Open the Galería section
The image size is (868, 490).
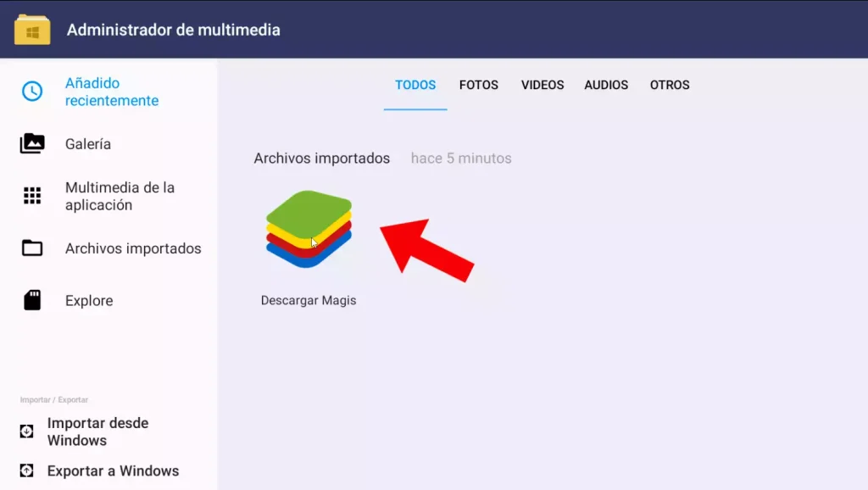click(x=88, y=144)
